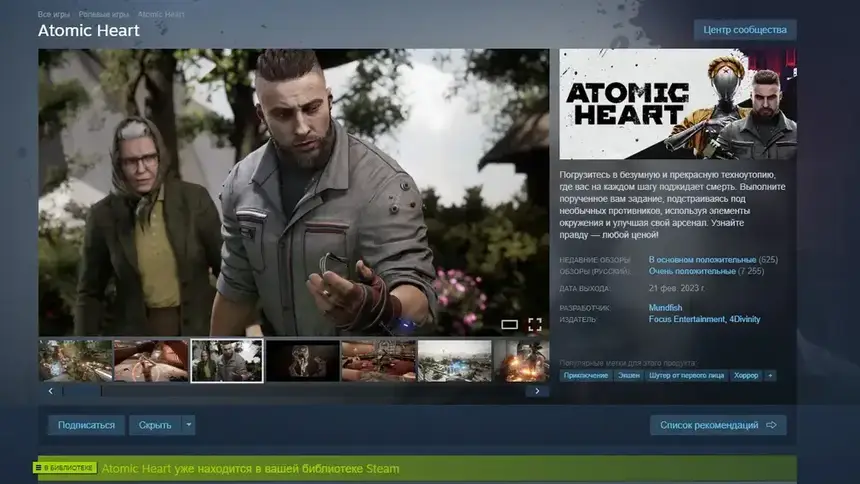The height and width of the screenshot is (484, 860).
Task: Select Хоррор tag
Action: pos(746,375)
